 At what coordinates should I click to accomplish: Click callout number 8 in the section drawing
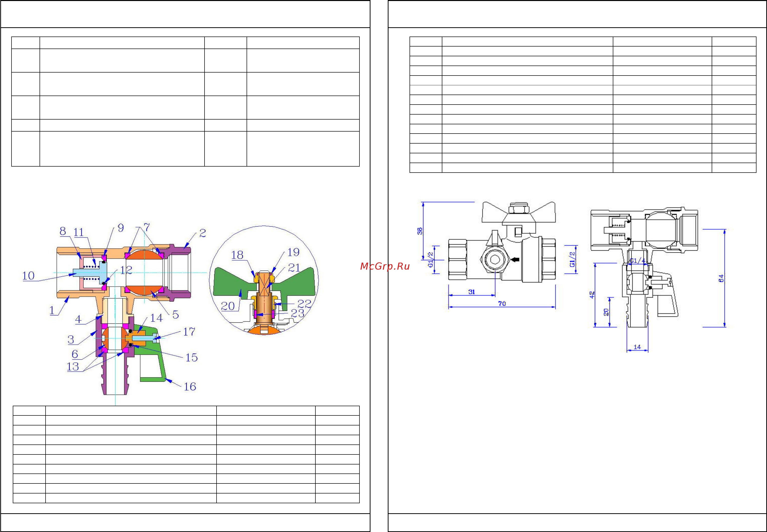[63, 231]
